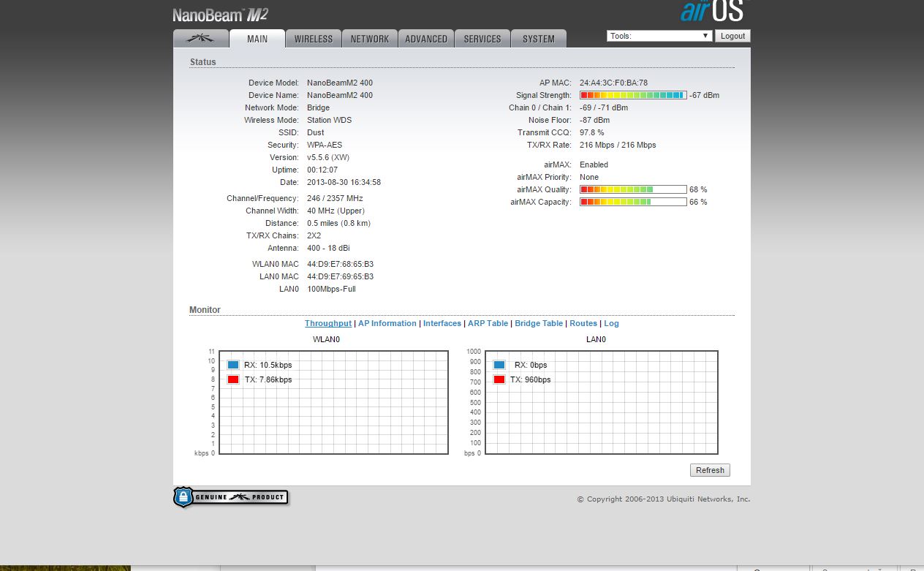Switch to the Wireless tab
The height and width of the screenshot is (571, 924).
314,39
